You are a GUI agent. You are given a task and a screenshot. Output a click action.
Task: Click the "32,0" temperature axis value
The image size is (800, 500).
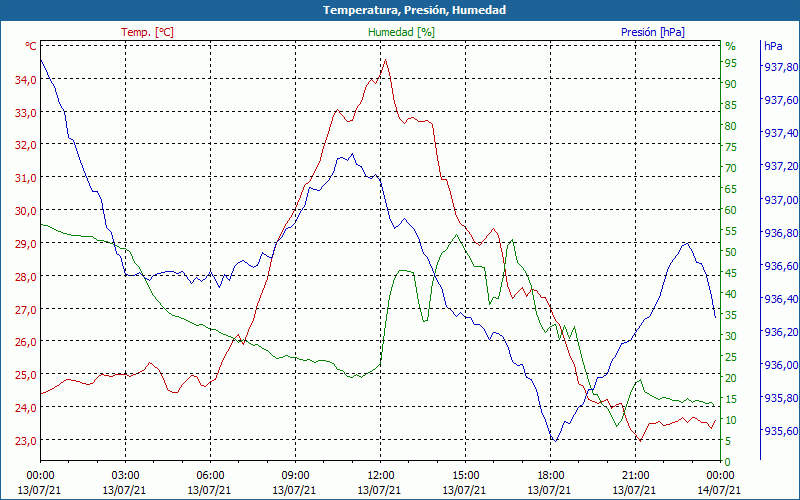pyautogui.click(x=26, y=145)
